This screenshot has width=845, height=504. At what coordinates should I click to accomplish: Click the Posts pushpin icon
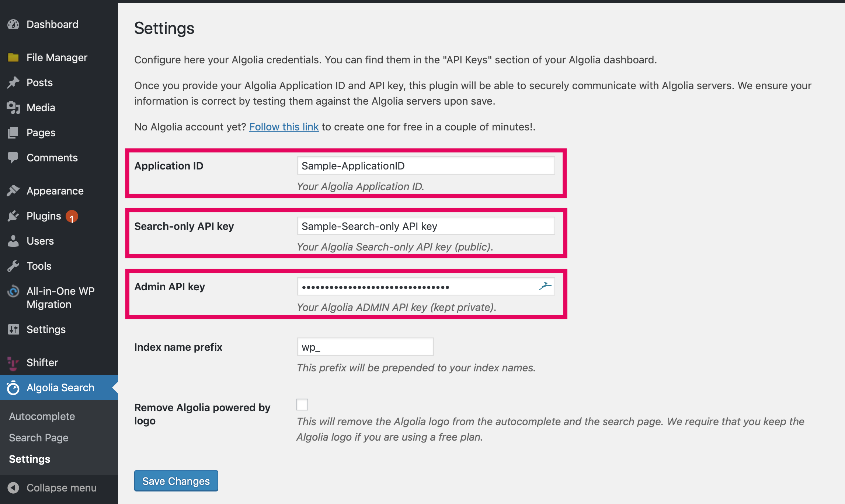point(13,83)
